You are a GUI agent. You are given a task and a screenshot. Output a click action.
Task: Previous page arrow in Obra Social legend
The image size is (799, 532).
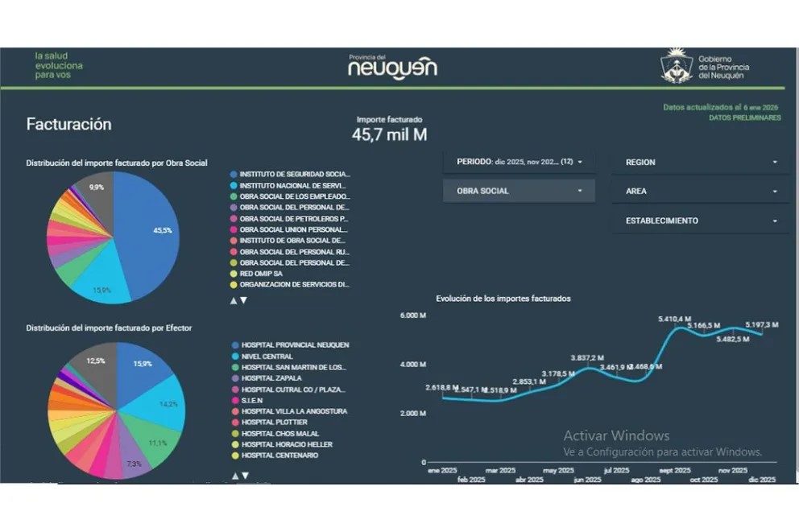[x=234, y=300]
